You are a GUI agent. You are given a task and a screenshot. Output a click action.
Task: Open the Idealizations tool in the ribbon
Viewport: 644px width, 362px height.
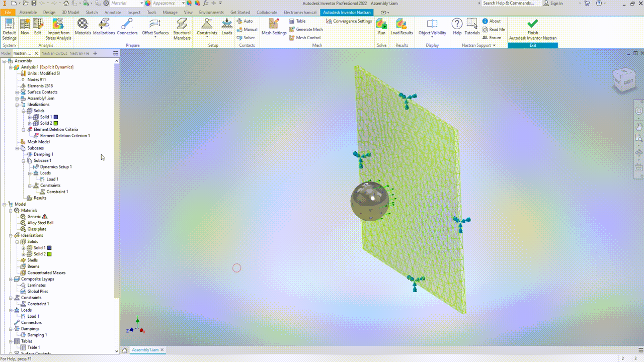pyautogui.click(x=104, y=27)
